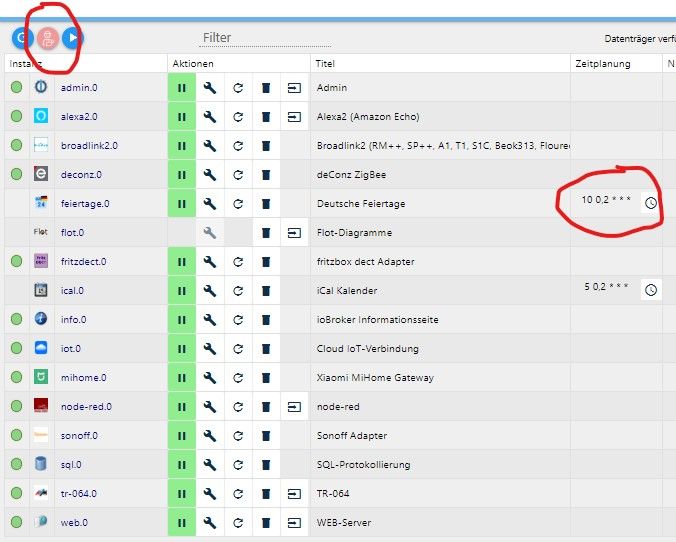The height and width of the screenshot is (542, 676).
Task: Open admin.0 web interface link icon
Action: pyautogui.click(x=294, y=88)
